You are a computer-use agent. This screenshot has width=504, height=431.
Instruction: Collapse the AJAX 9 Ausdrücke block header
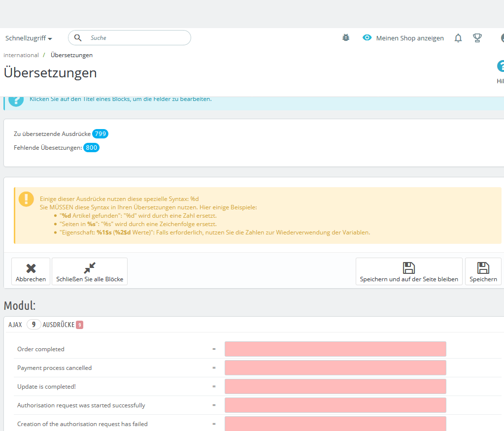[46, 325]
